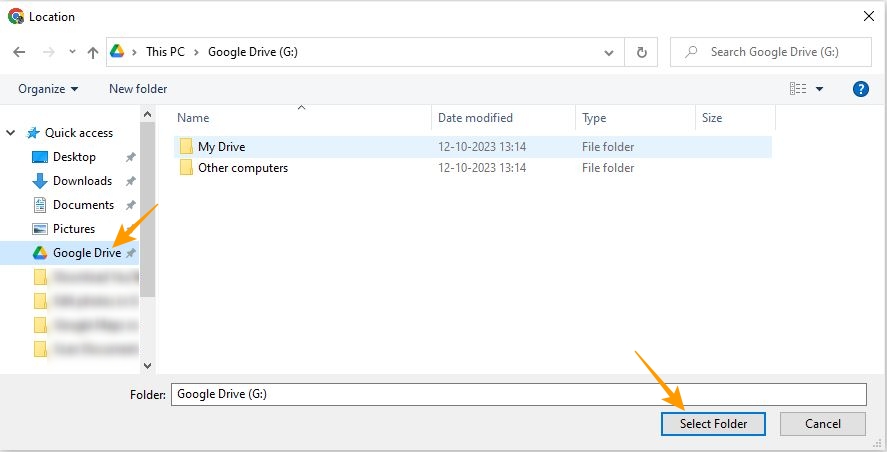Click the Select Folder button
This screenshot has height=452, width=887.
pos(713,424)
